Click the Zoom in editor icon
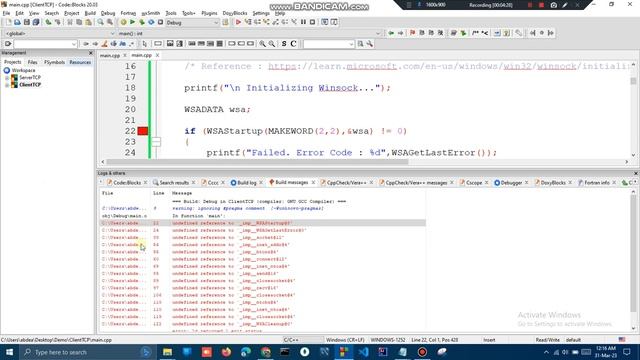 (262, 44)
